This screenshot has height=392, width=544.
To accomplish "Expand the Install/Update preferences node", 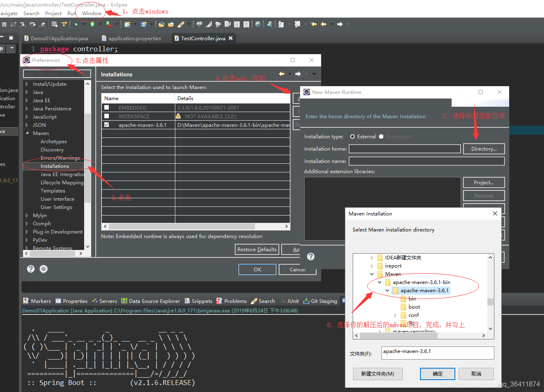I will pyautogui.click(x=27, y=84).
